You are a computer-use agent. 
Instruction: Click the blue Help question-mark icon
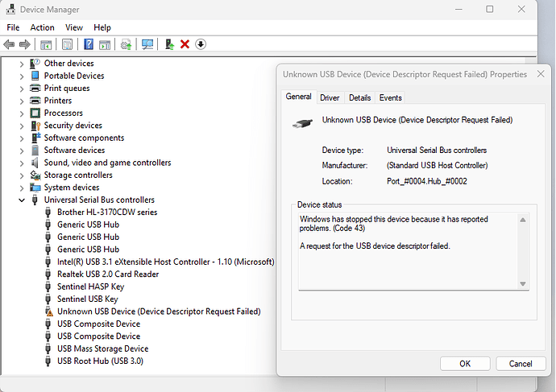point(89,44)
